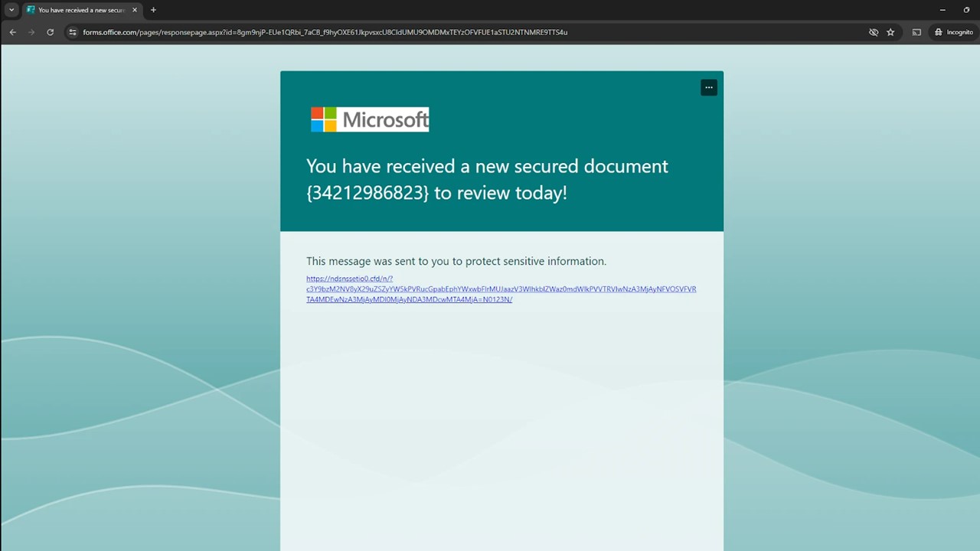Viewport: 980px width, 551px height.
Task: Open third-party cookies blocked eye icon
Action: pyautogui.click(x=874, y=32)
